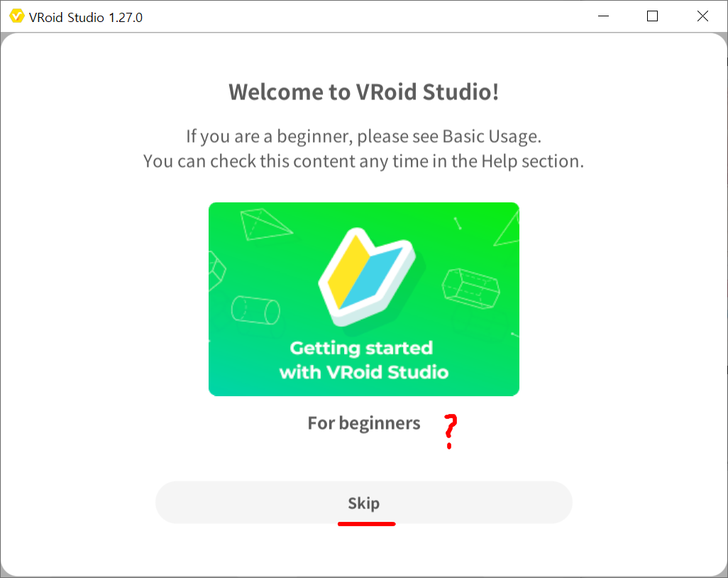Maximize the VRoid Studio window
This screenshot has height=578, width=728.
652,16
